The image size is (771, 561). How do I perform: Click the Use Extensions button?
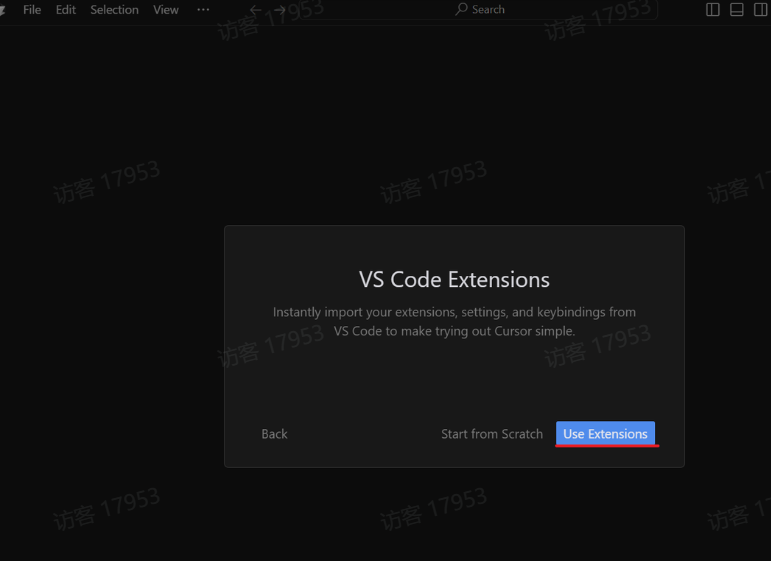click(x=605, y=434)
